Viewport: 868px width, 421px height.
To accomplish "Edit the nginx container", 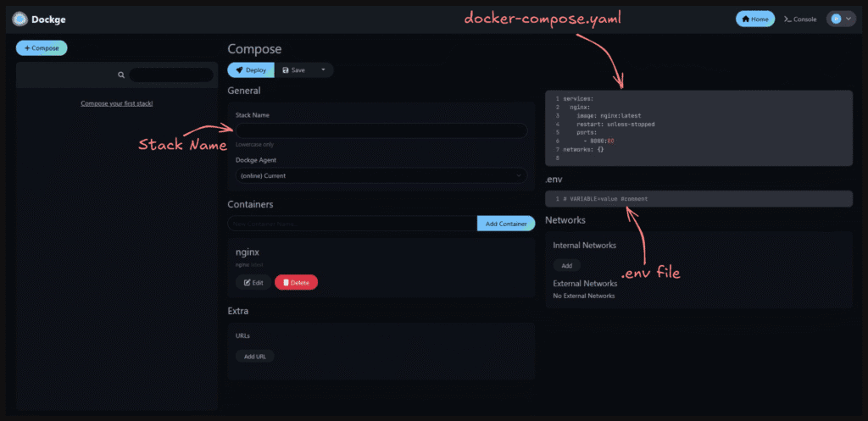I will (x=253, y=282).
